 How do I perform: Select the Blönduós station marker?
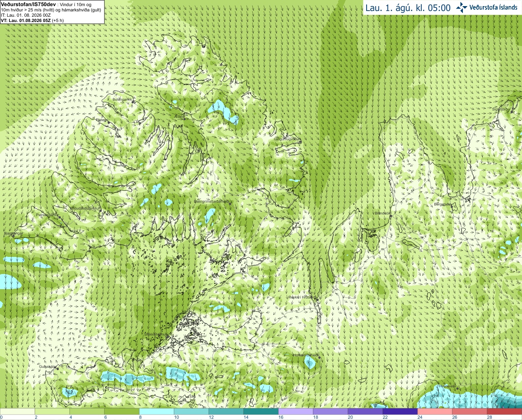(x=390, y=216)
